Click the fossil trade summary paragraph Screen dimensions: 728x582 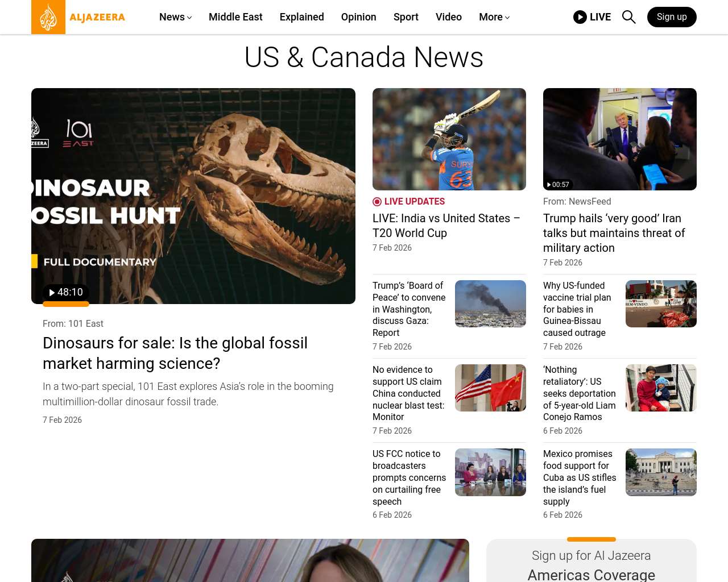[188, 394]
